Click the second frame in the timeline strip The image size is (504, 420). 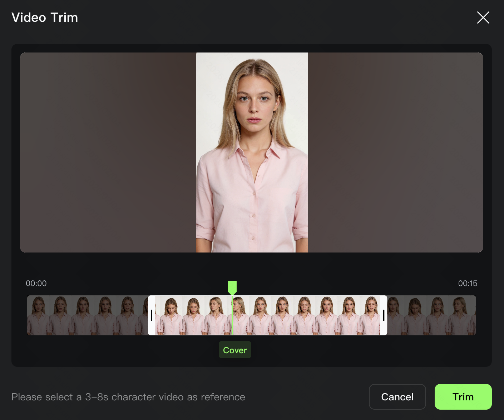[x=60, y=315]
